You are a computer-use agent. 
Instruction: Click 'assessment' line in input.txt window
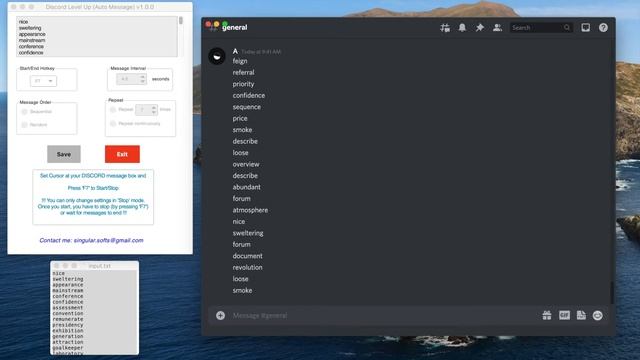[x=68, y=308]
